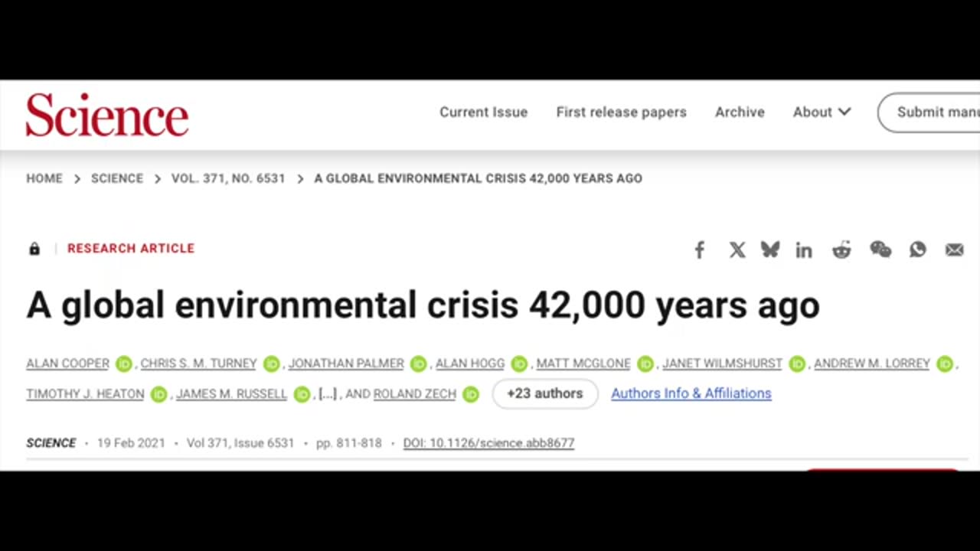Expand the About dropdown menu
Viewport: 980px width, 551px height.
point(822,112)
